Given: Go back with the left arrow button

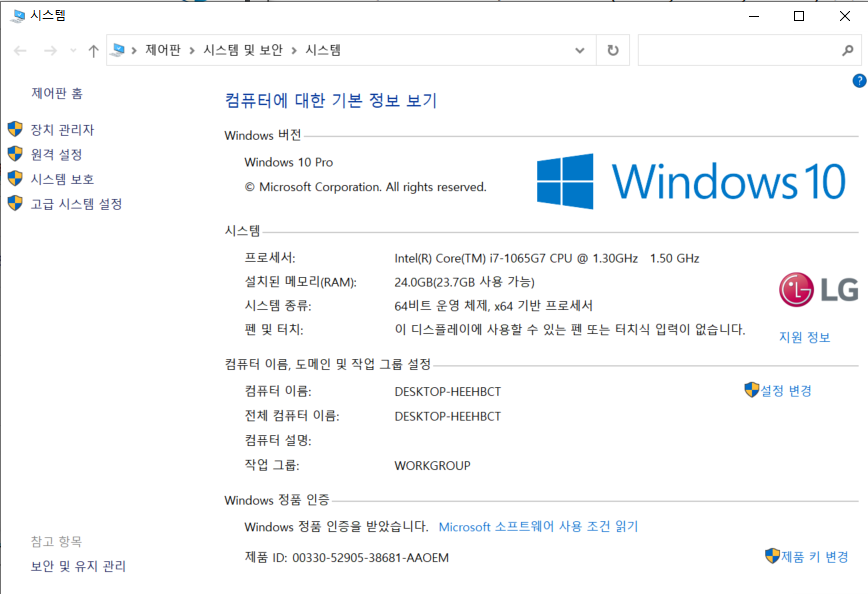Looking at the screenshot, I should tap(20, 51).
